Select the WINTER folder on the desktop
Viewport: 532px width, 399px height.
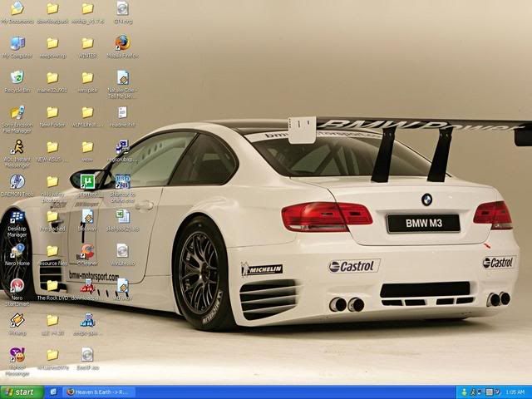(87, 43)
